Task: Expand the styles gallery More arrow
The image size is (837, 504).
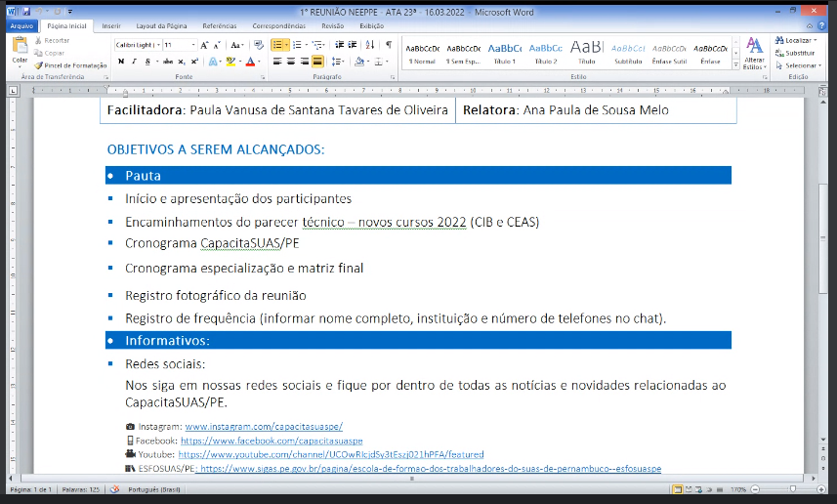Action: 733,62
